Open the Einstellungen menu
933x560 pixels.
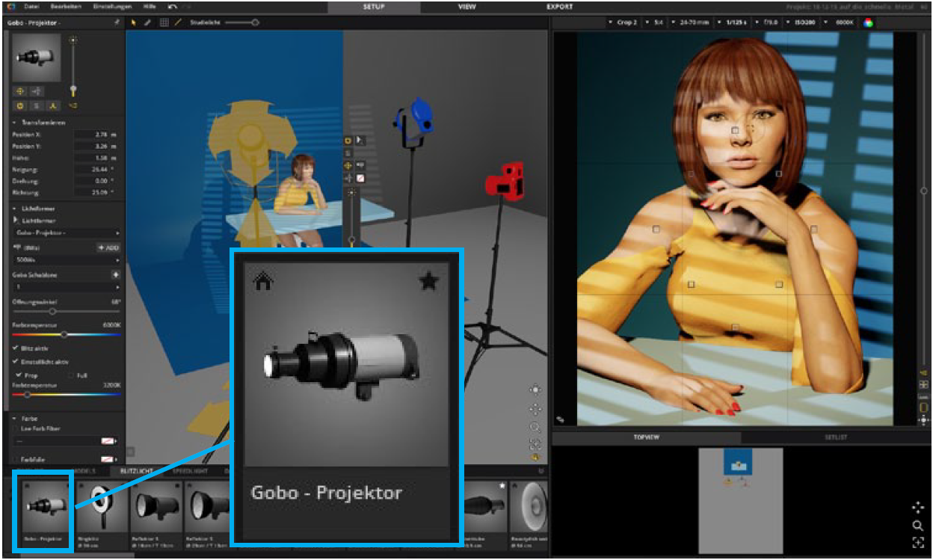111,7
